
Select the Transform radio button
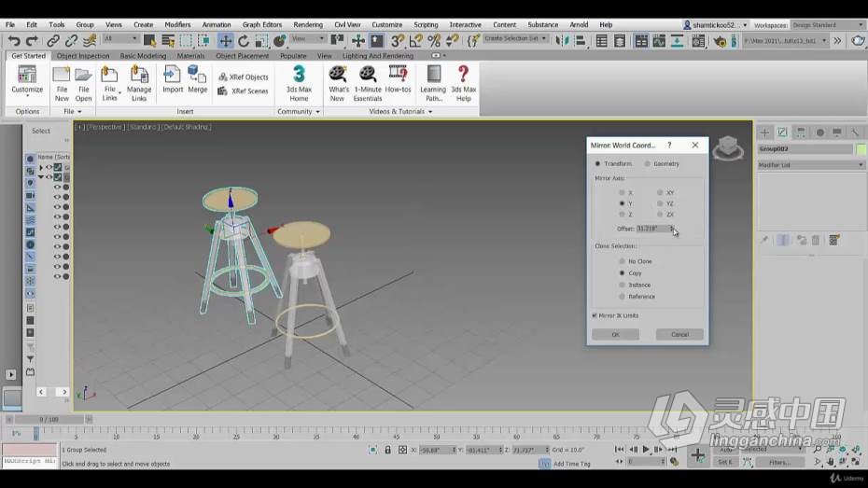coord(597,164)
